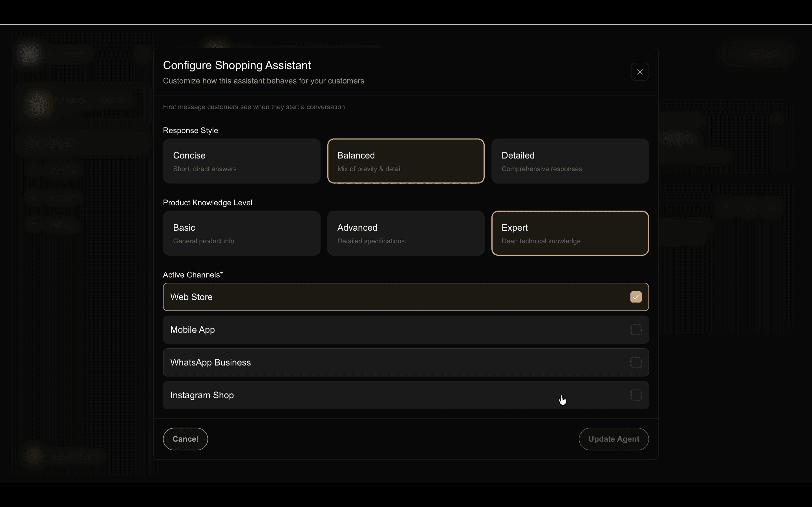812x507 pixels.
Task: Select Expert product knowledge level
Action: coord(570,233)
